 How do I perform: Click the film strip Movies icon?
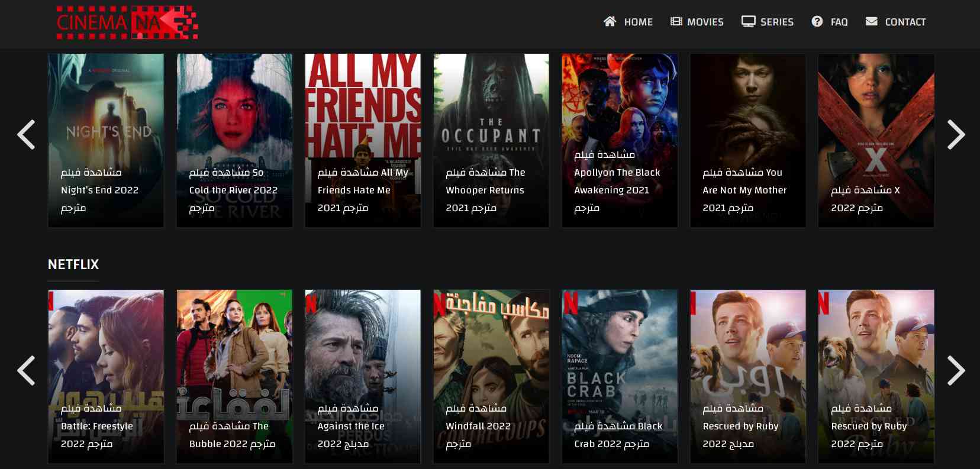pos(676,21)
